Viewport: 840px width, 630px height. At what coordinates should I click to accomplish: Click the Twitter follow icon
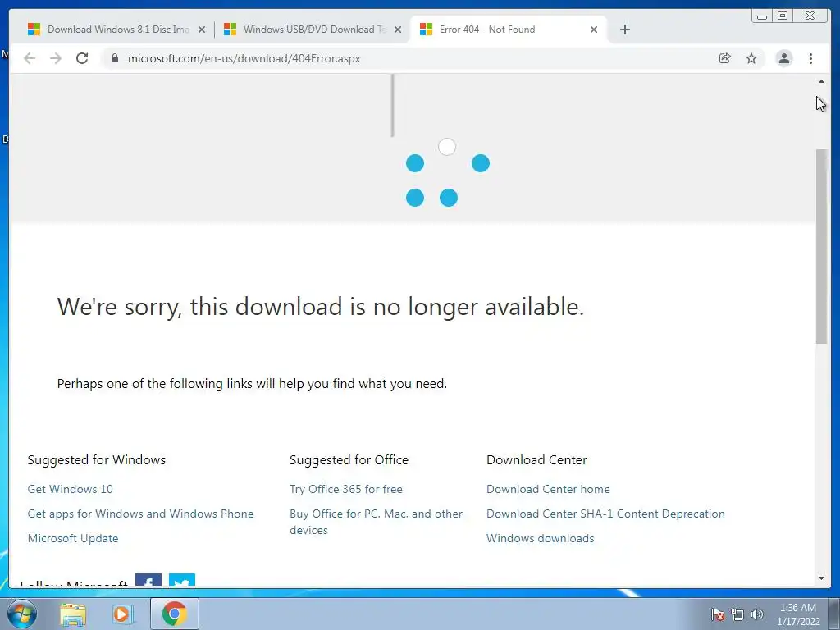[x=182, y=580]
